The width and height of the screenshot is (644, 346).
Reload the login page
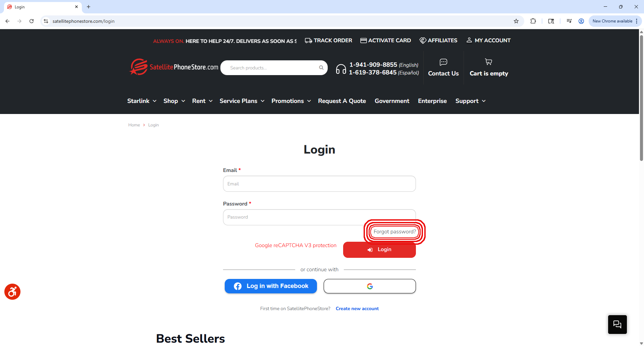tap(32, 21)
